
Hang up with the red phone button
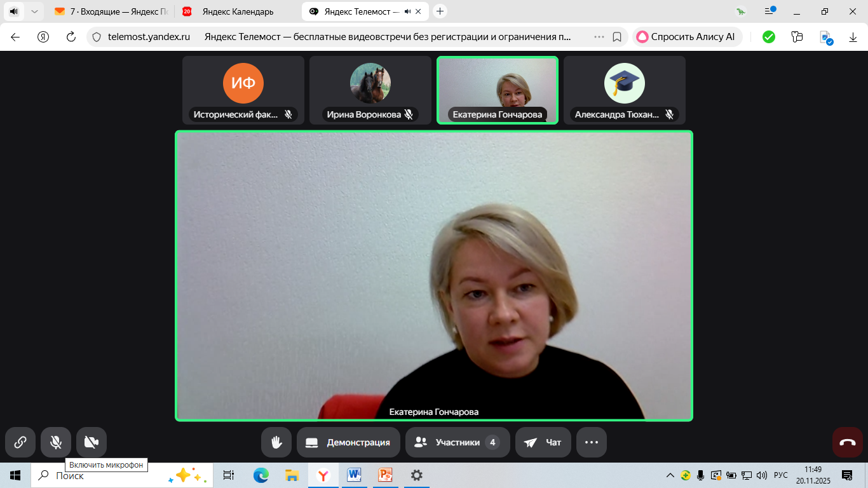848,442
